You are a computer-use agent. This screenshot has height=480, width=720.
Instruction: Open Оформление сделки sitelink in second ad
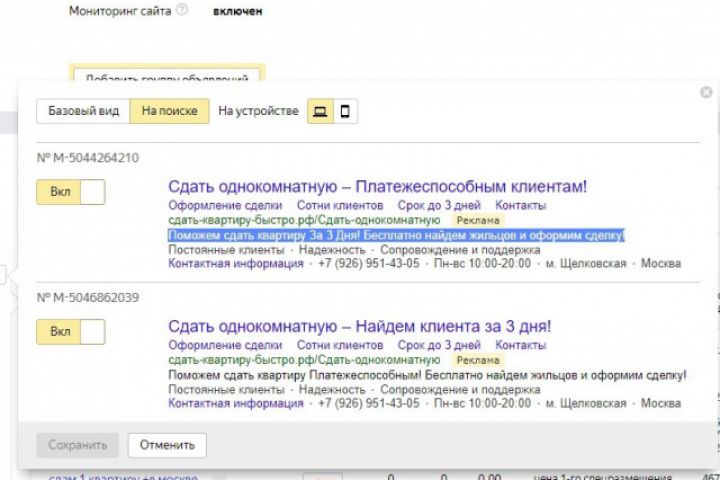[225, 345]
